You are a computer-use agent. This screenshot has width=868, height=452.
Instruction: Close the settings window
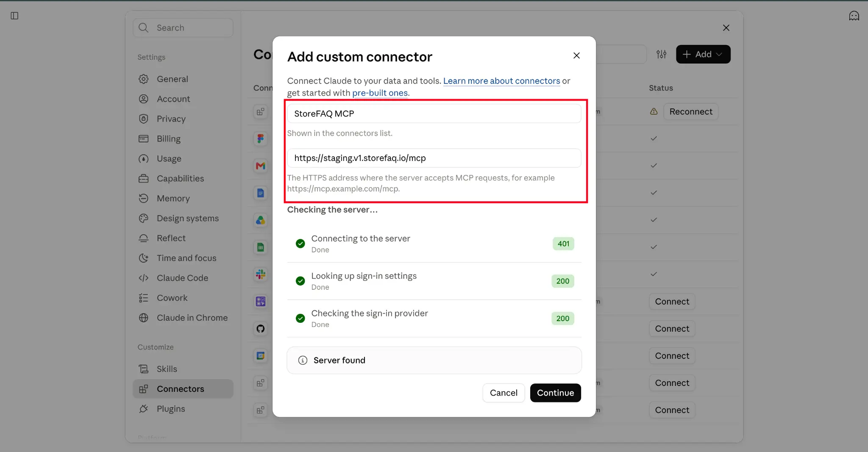(726, 28)
